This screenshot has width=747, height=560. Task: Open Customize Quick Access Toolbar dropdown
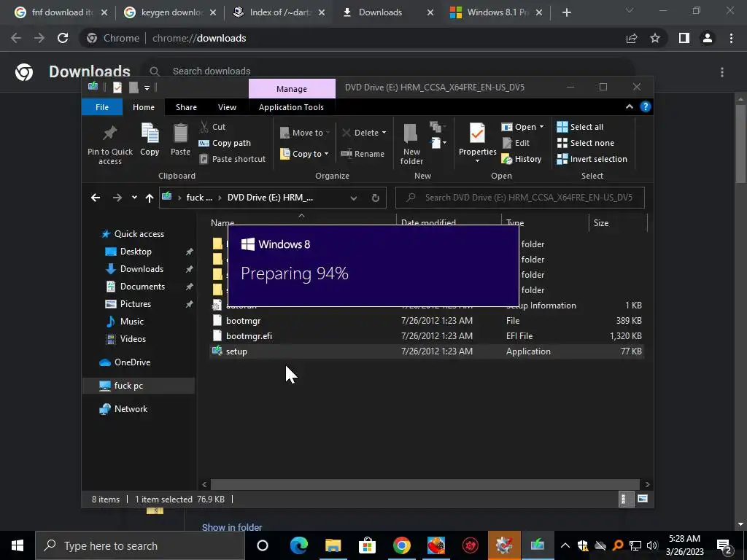147,87
